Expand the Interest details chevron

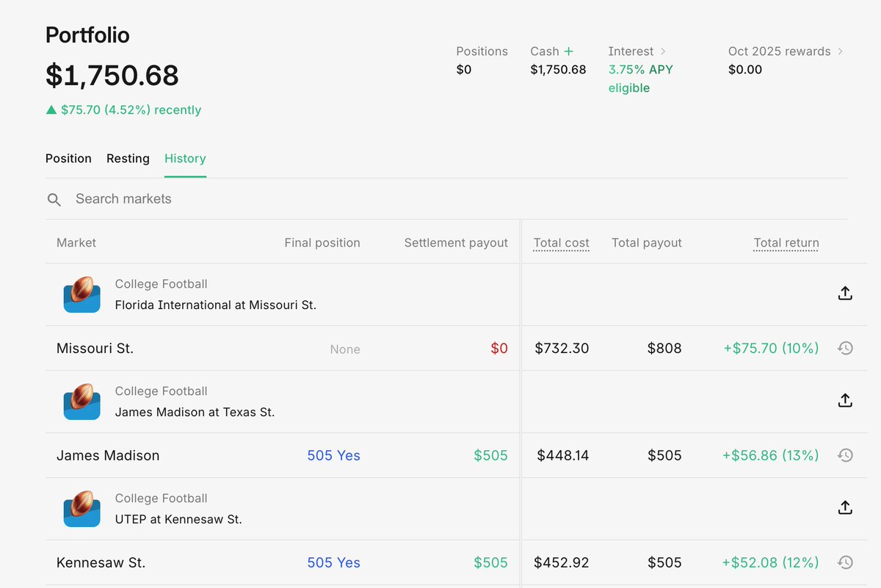[x=663, y=51]
